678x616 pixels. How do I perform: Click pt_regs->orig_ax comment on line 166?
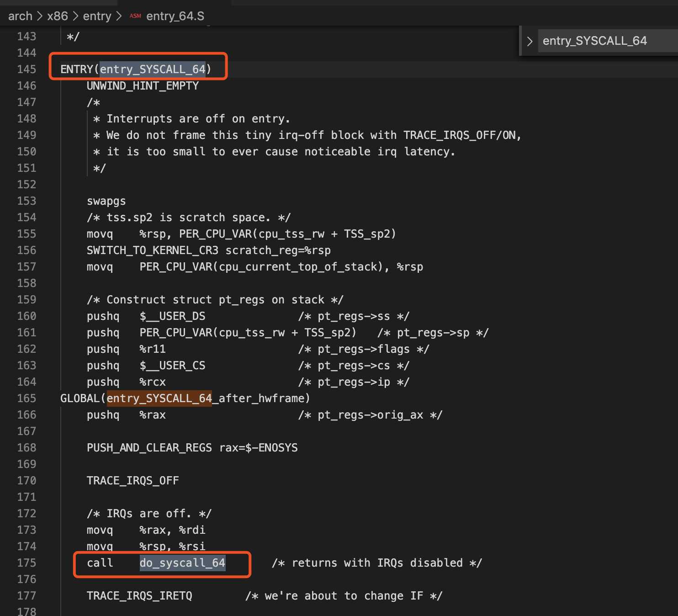pos(371,414)
